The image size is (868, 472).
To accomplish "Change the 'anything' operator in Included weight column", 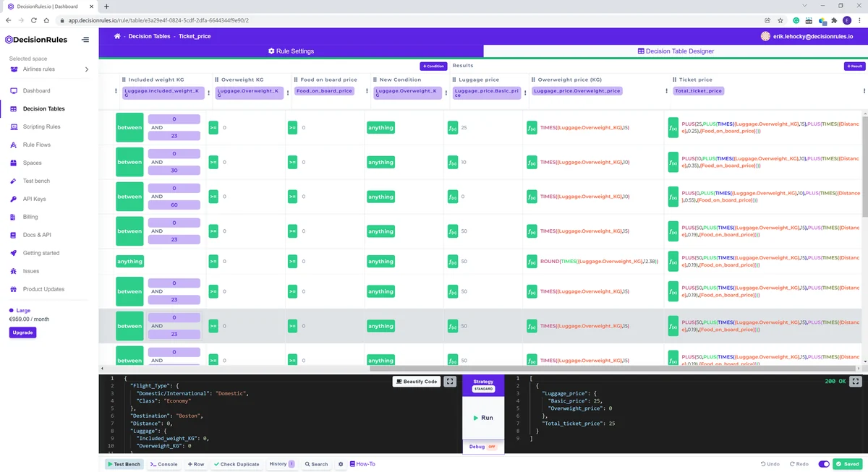I will [x=130, y=261].
